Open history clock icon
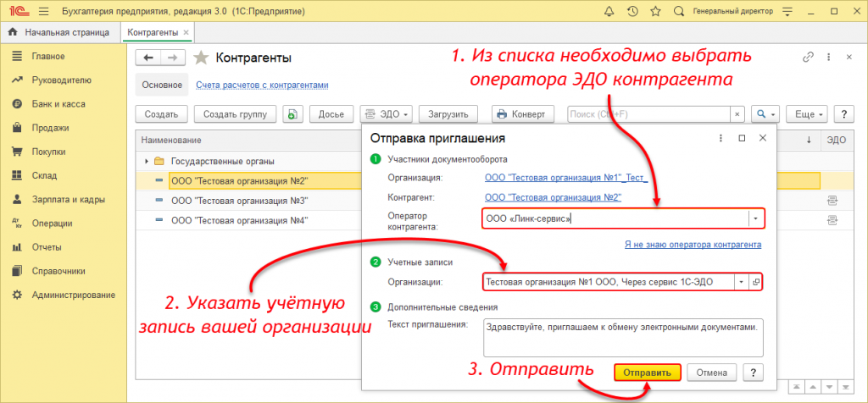The height and width of the screenshot is (403, 868). coord(632,12)
